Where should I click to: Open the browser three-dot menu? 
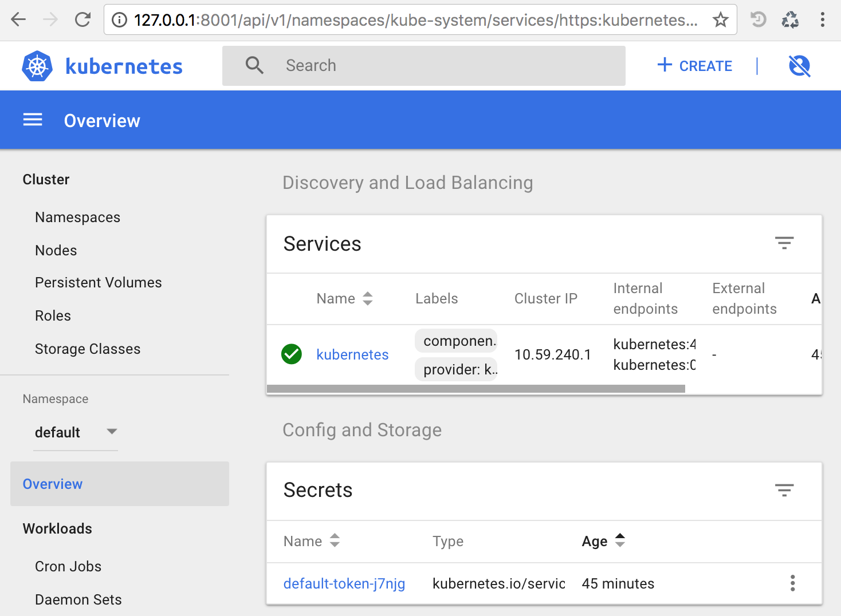822,20
